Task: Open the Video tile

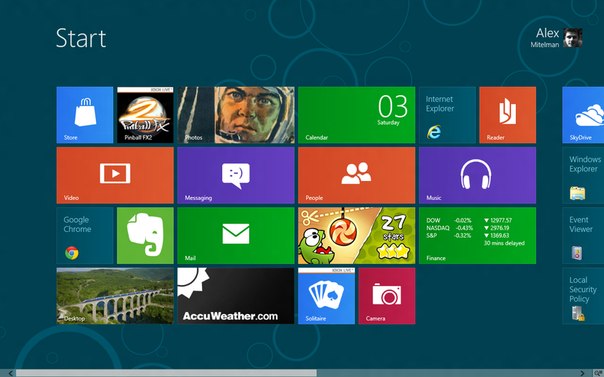Action: [x=115, y=175]
